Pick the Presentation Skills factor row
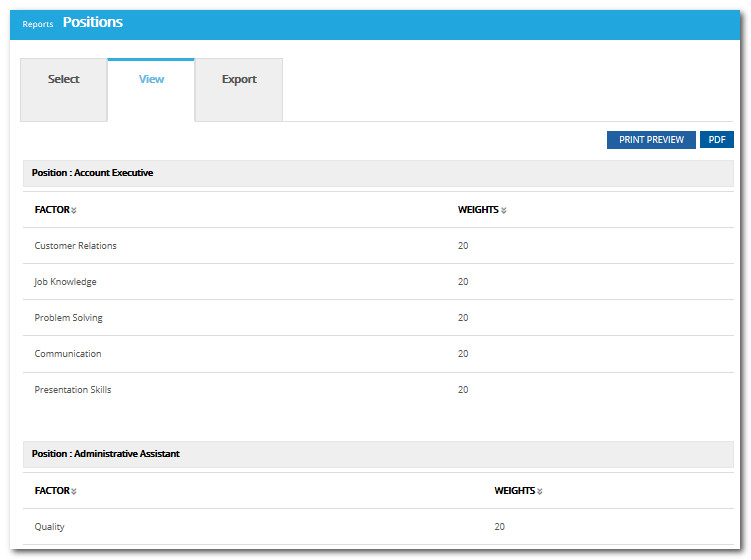This screenshot has width=751, height=560. 72,390
